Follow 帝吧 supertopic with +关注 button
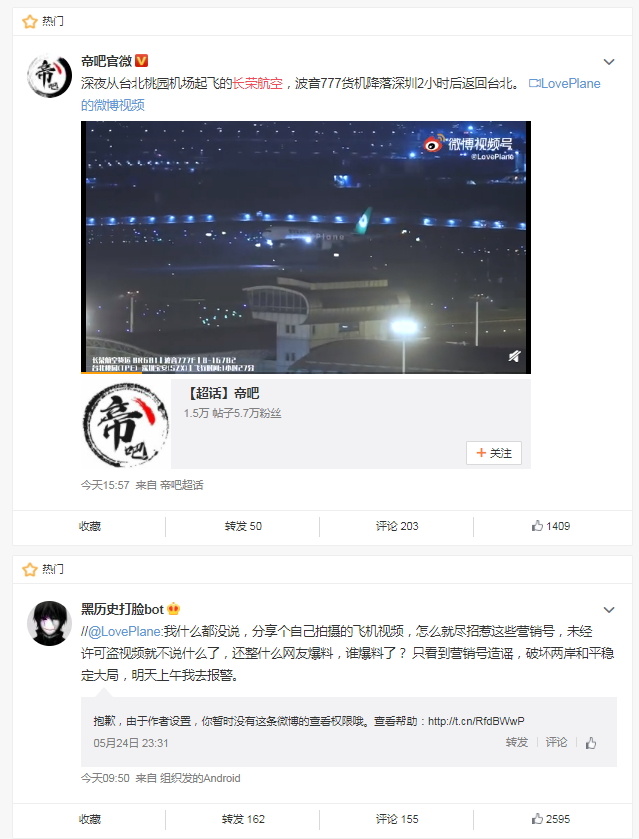The width and height of the screenshot is (639, 839). 493,453
